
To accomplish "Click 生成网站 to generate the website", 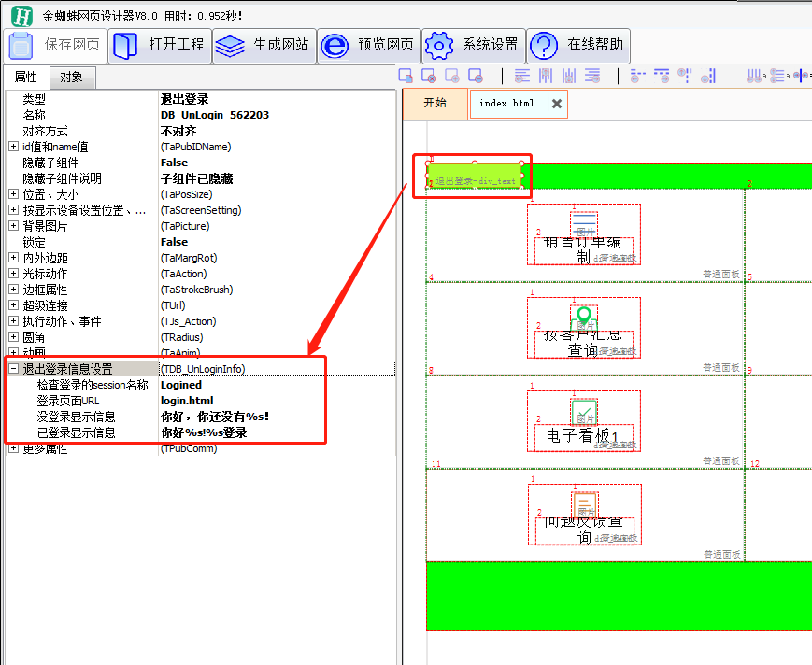I will [264, 45].
